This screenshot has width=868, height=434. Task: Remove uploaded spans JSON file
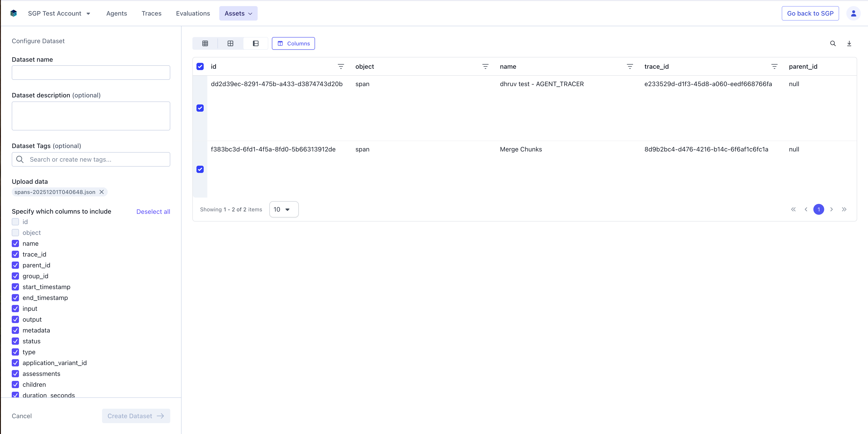click(101, 192)
